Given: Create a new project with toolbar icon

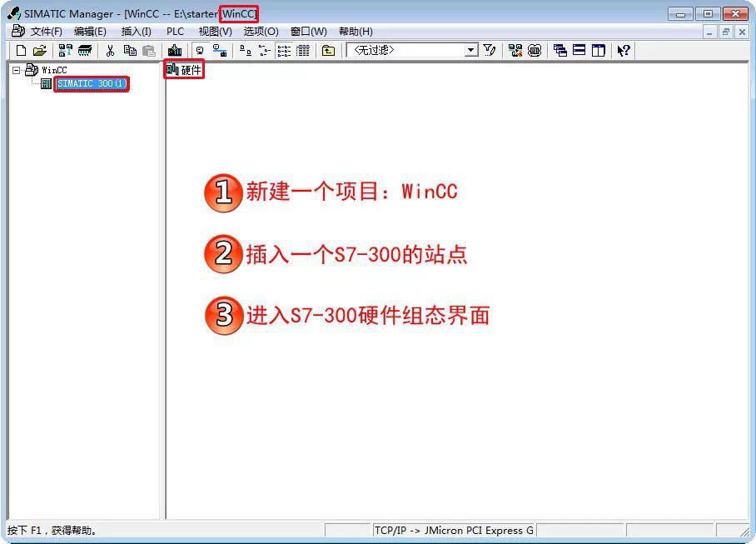Looking at the screenshot, I should pos(21,50).
